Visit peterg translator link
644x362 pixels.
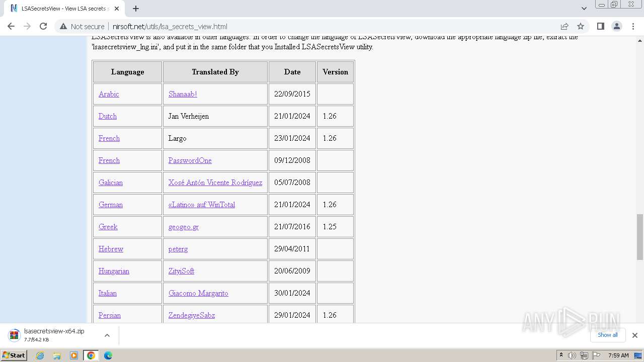[178, 249]
